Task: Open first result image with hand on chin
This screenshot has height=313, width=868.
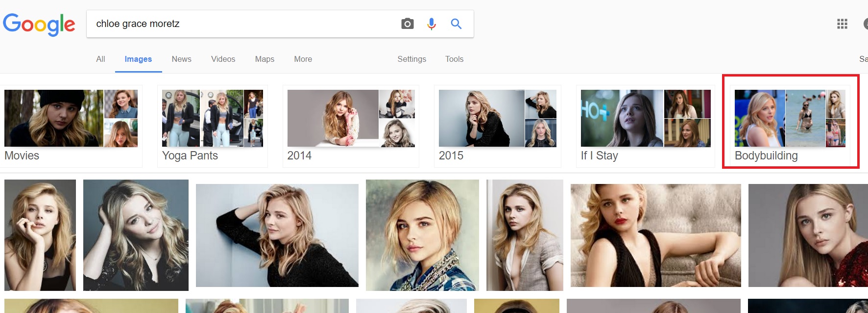Action: point(40,235)
